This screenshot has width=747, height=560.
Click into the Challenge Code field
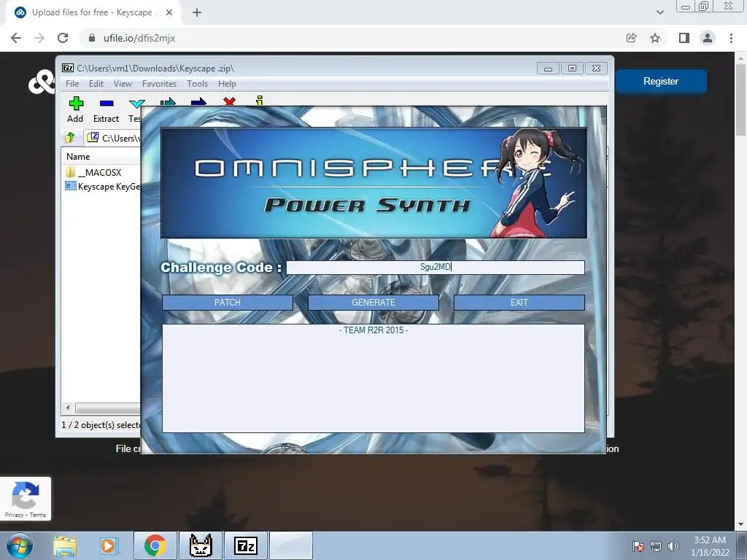pos(435,267)
